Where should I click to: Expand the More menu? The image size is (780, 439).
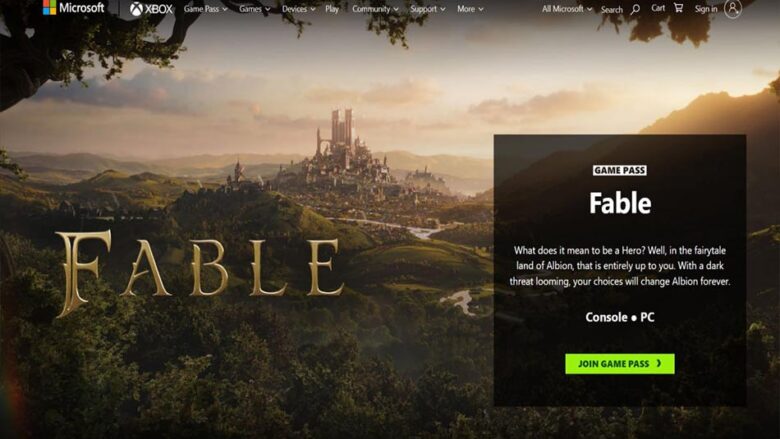(x=470, y=9)
